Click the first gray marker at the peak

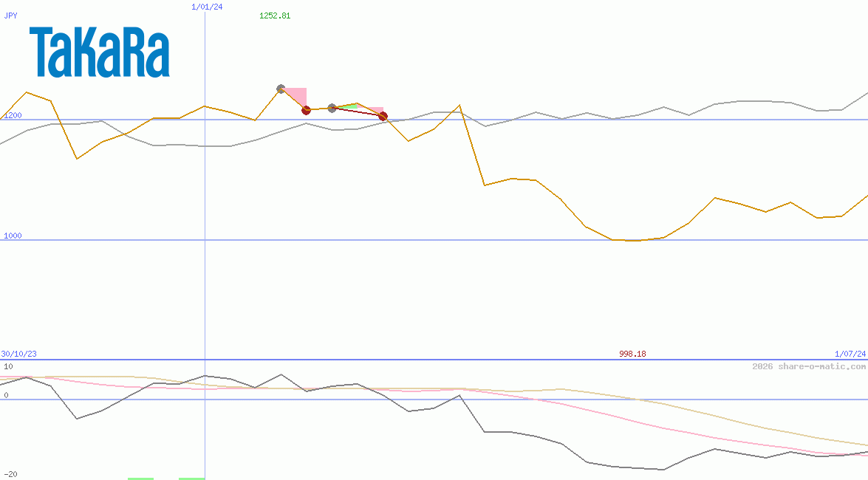pos(281,89)
